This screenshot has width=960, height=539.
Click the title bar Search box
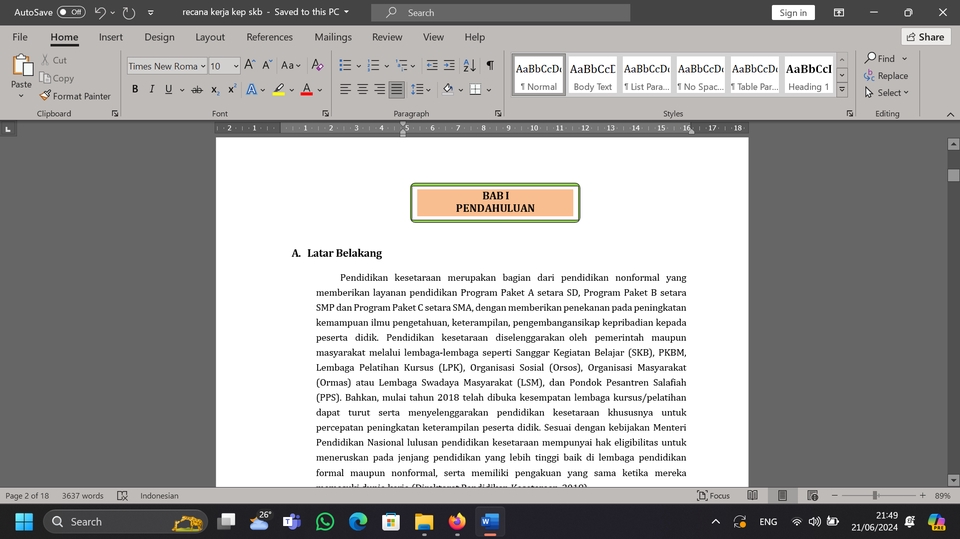pos(500,12)
